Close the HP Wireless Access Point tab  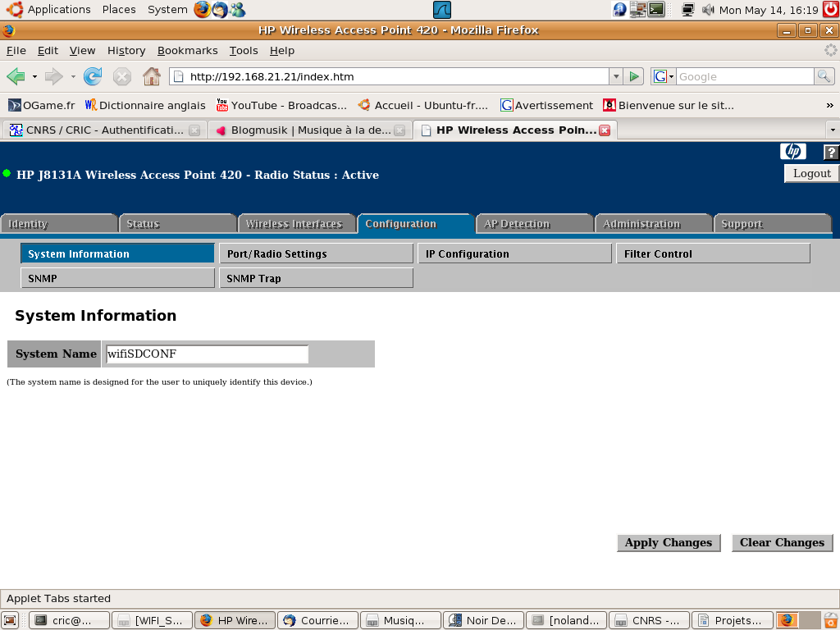point(605,130)
